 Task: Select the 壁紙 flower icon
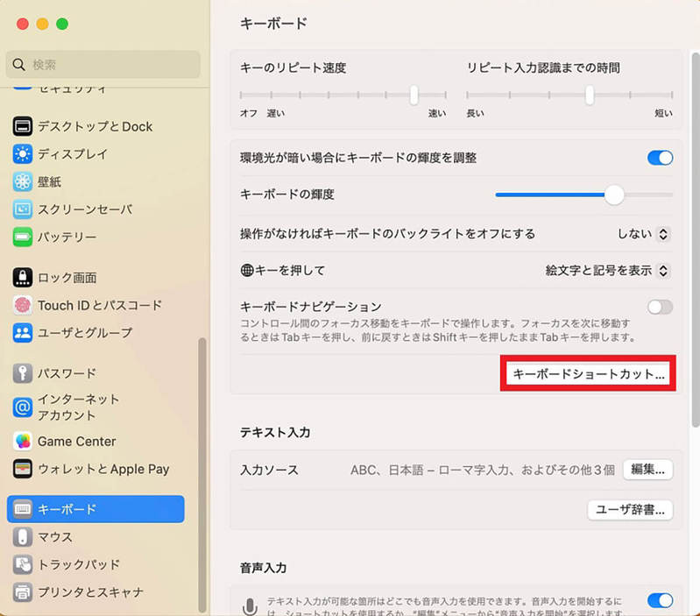[x=22, y=182]
